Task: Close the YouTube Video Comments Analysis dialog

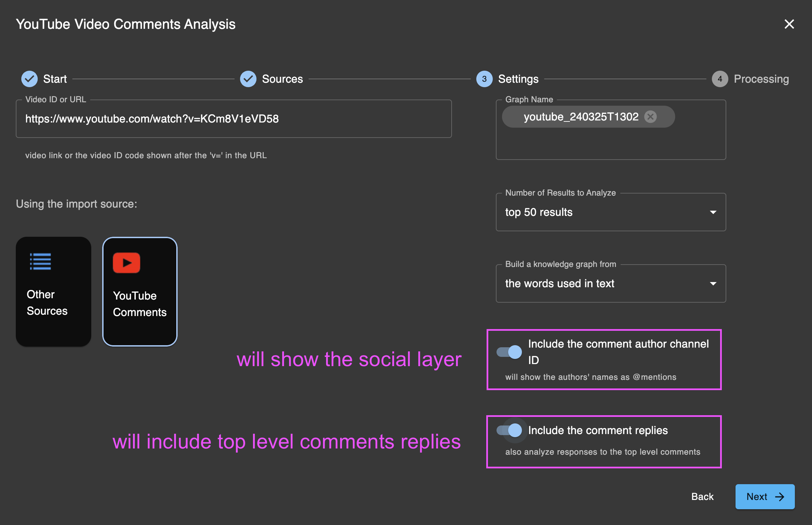Action: 789,24
